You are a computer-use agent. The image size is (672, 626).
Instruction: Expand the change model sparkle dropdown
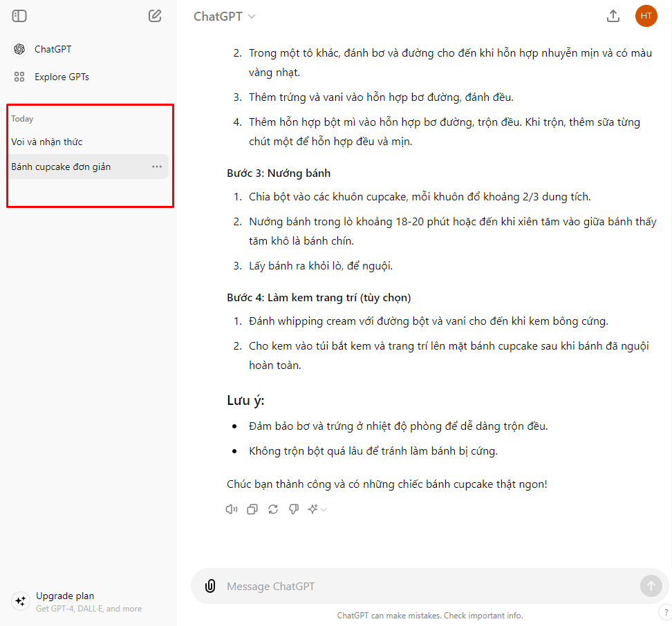317,509
